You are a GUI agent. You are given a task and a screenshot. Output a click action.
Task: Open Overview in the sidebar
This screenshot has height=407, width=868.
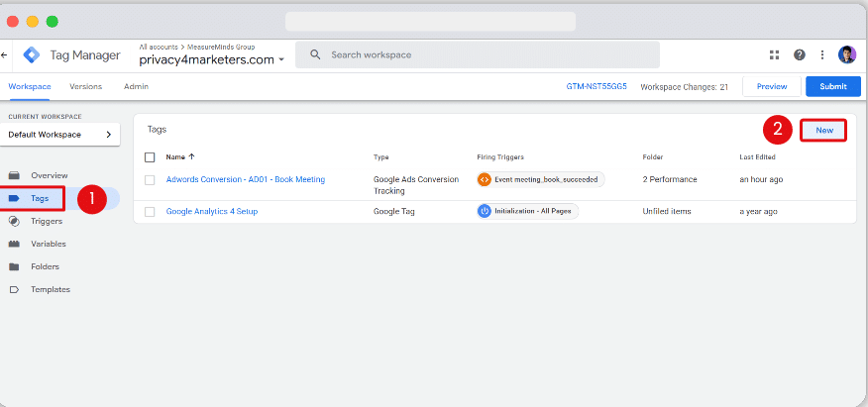pos(50,175)
